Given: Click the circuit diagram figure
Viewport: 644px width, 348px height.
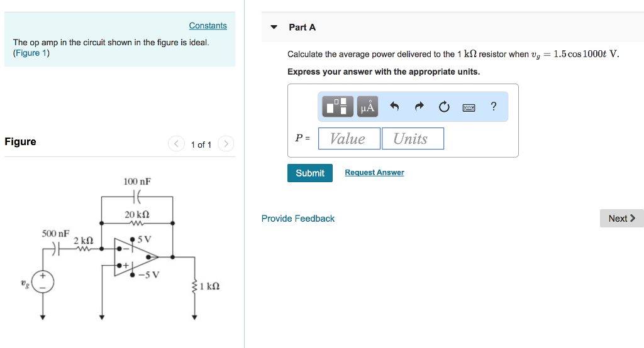Looking at the screenshot, I should pyautogui.click(x=120, y=248).
